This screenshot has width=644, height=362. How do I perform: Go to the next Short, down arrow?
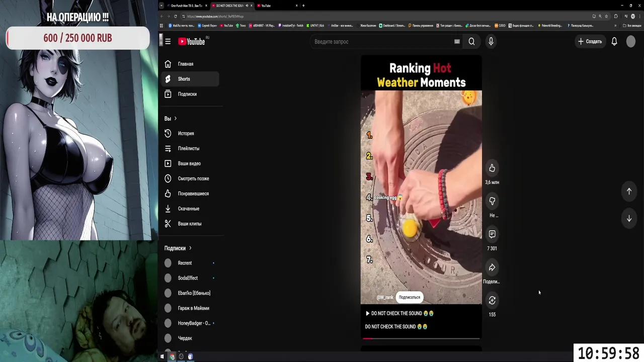coord(629,219)
